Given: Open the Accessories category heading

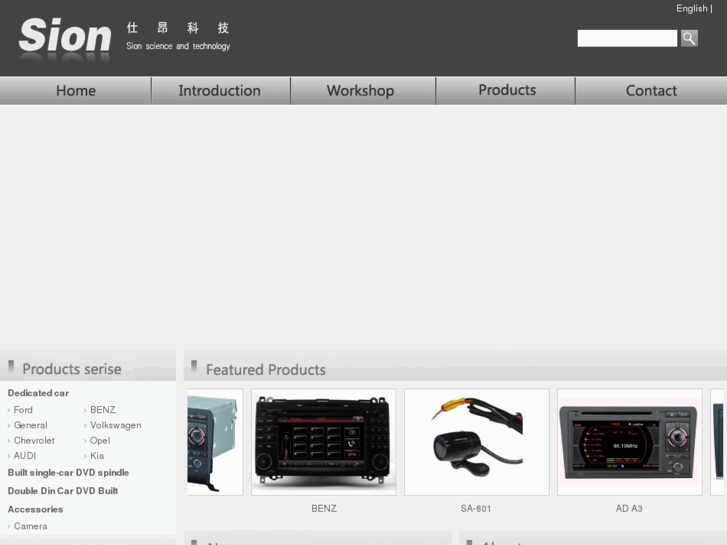Looking at the screenshot, I should coord(35,509).
